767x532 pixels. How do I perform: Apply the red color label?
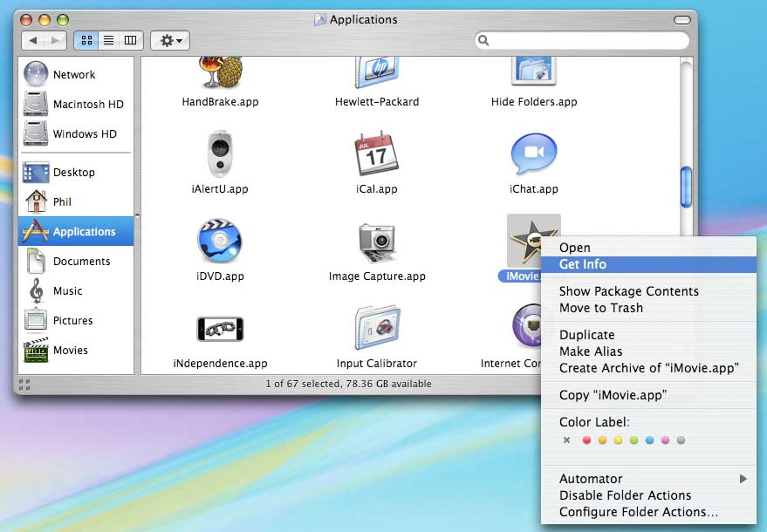[586, 440]
